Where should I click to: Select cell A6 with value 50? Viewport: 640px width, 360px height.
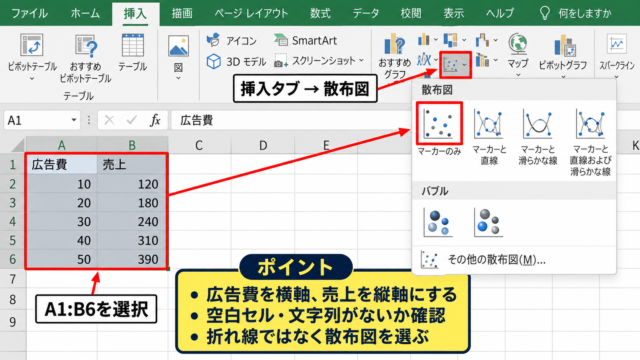[x=62, y=259]
